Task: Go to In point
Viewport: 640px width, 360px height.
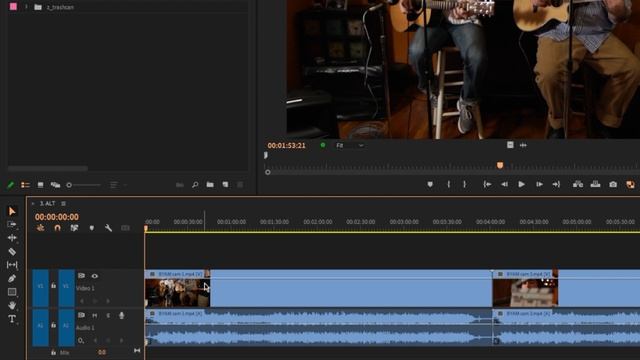Action: pyautogui.click(x=487, y=184)
